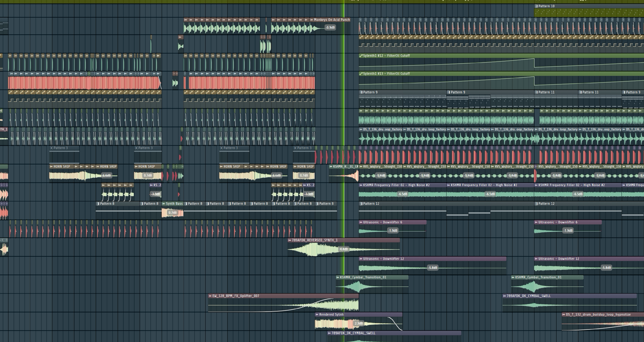
Task: Select the rightmost Pattern 11 clip title
Action: tap(591, 92)
